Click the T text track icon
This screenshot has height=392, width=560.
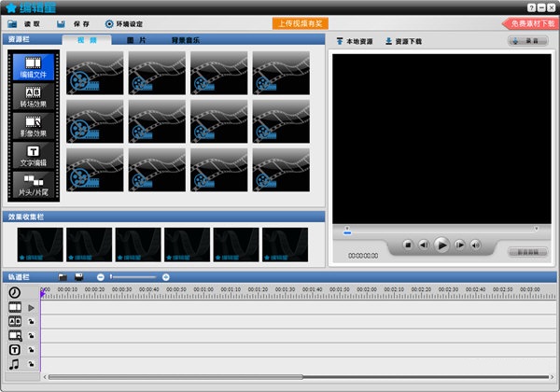click(15, 350)
